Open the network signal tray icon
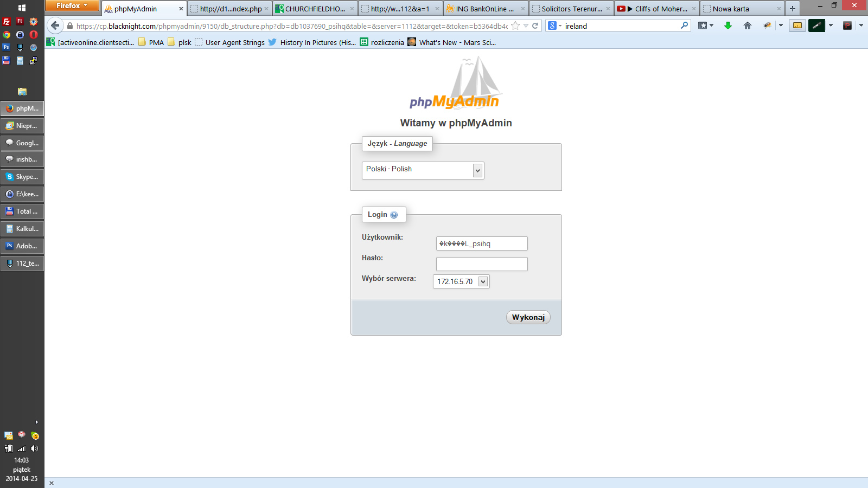Screen dimensions: 868x488 (22, 448)
